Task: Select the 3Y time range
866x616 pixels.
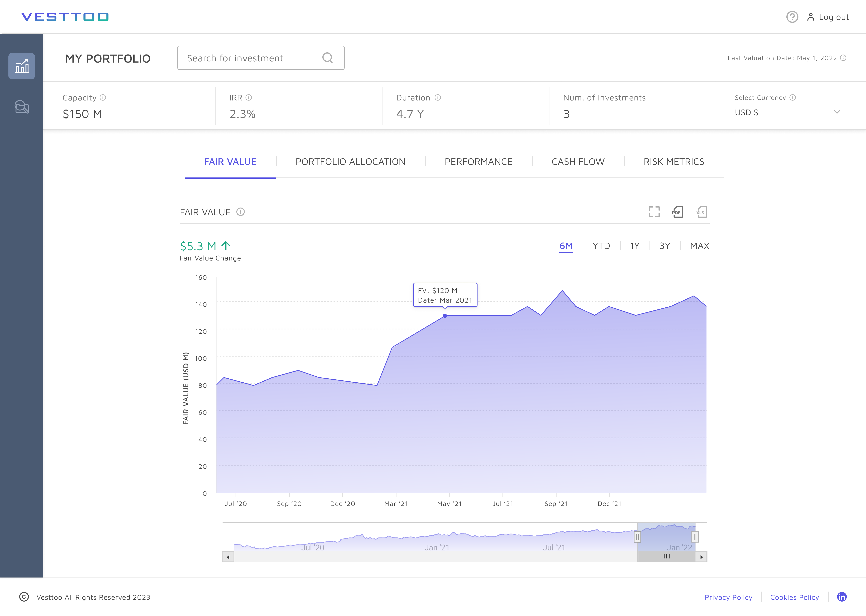Action: click(x=665, y=246)
